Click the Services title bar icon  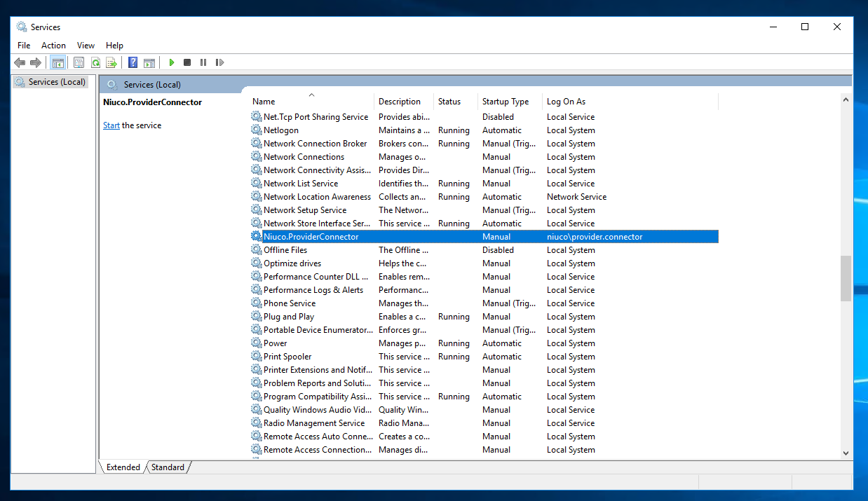(22, 27)
